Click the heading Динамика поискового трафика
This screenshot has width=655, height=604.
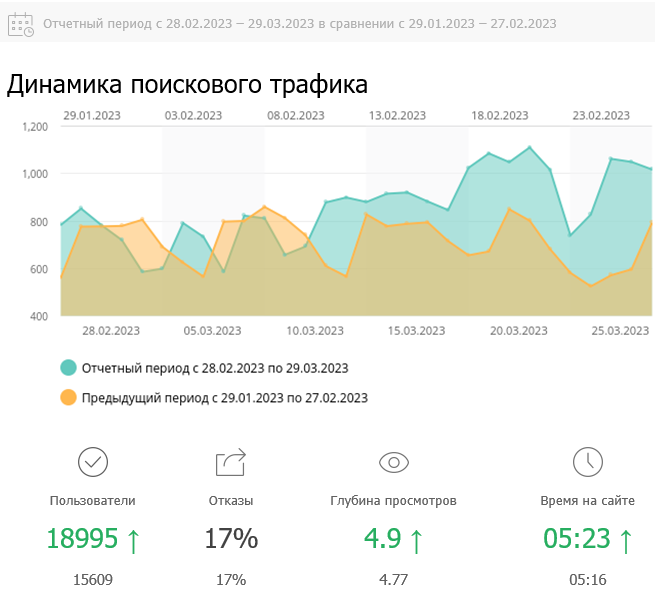pyautogui.click(x=187, y=84)
